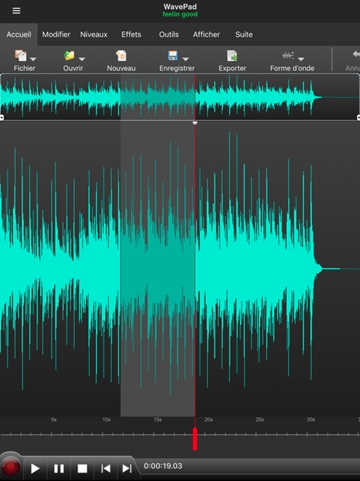Play the audio

point(35,469)
